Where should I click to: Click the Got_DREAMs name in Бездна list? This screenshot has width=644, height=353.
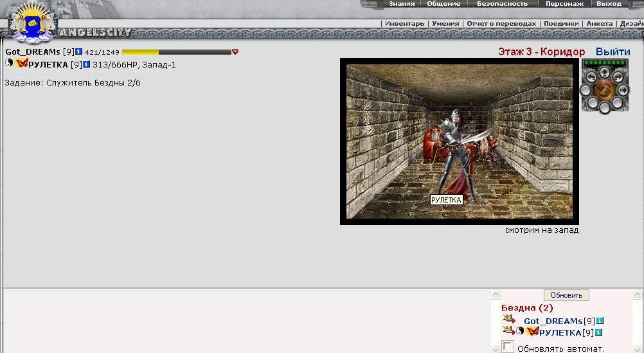tap(553, 321)
